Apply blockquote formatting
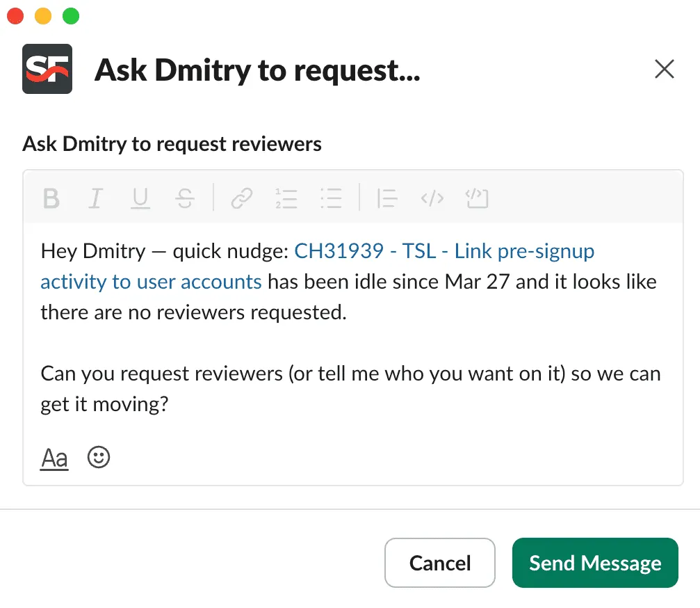The image size is (700, 608). (386, 199)
